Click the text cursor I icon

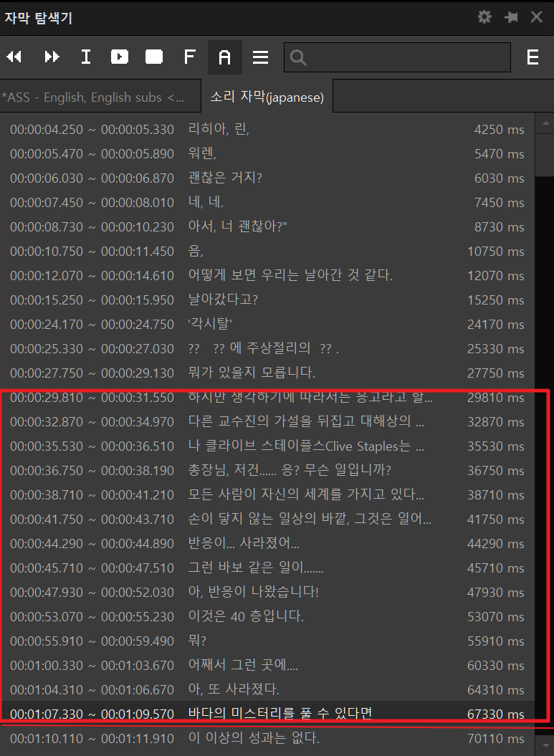[x=86, y=57]
